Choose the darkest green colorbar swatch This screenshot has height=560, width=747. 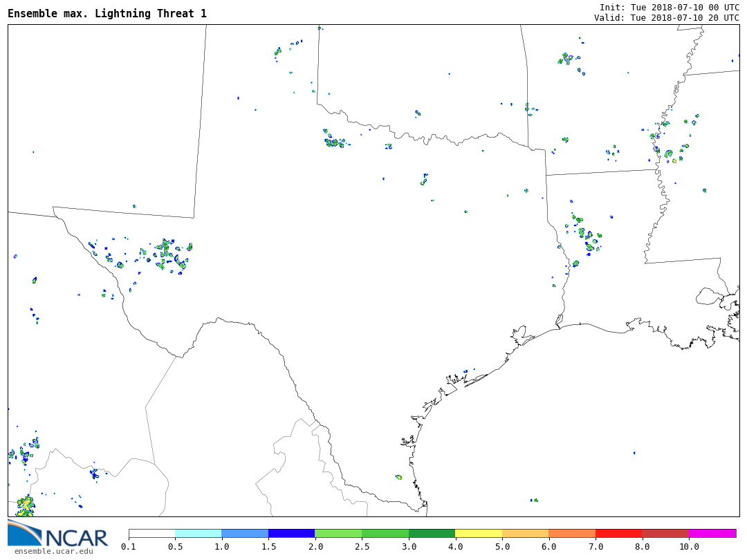[x=432, y=534]
